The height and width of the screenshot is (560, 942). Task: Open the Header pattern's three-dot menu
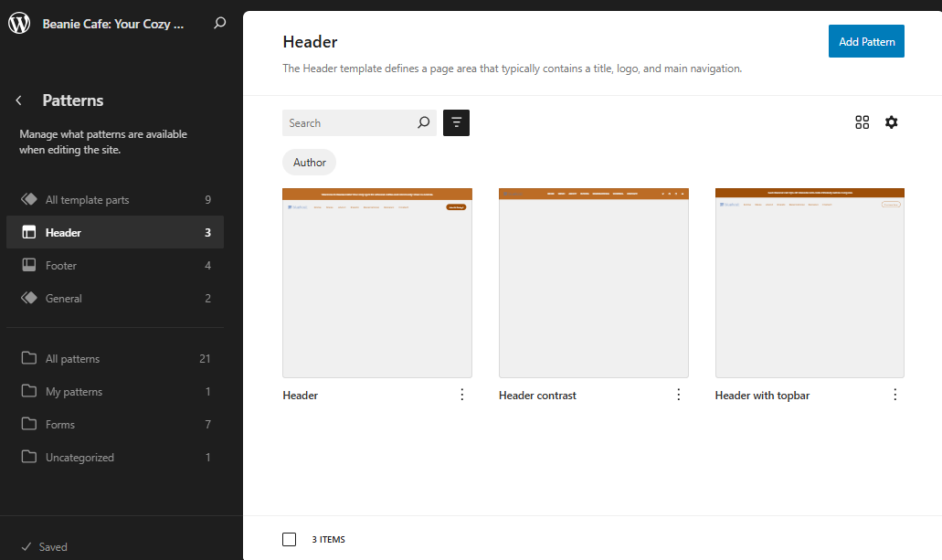(461, 394)
